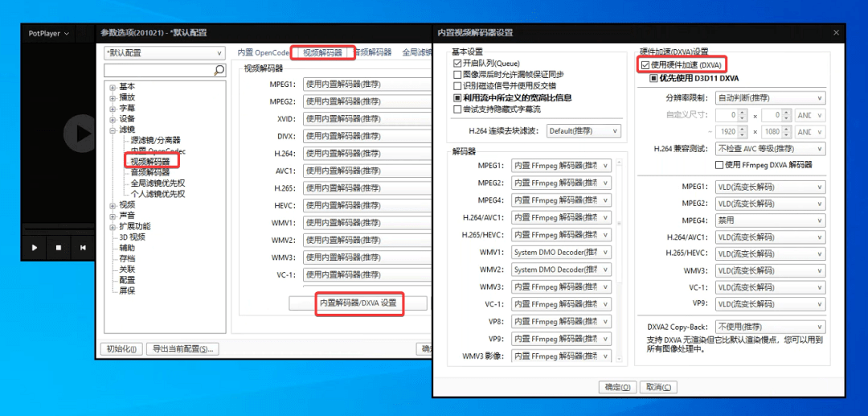The height and width of the screenshot is (416, 868).
Task: Open the *默认配置 profile dropdown
Action: coord(165,53)
